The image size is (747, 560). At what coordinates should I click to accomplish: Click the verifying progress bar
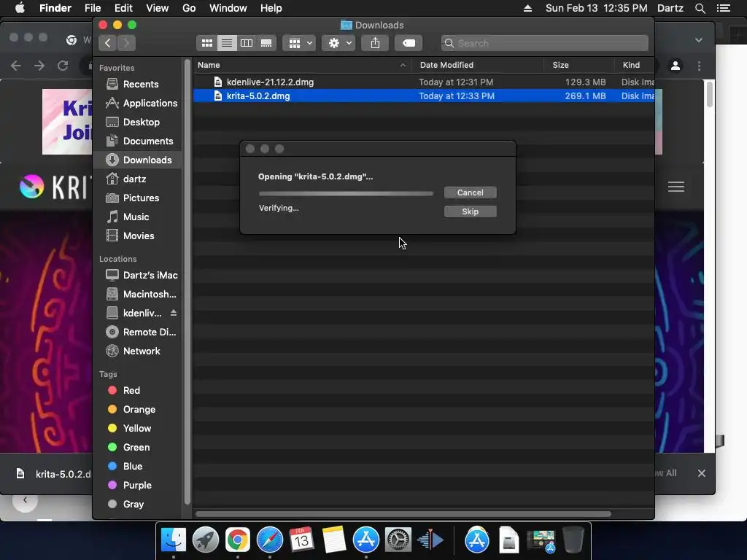346,194
